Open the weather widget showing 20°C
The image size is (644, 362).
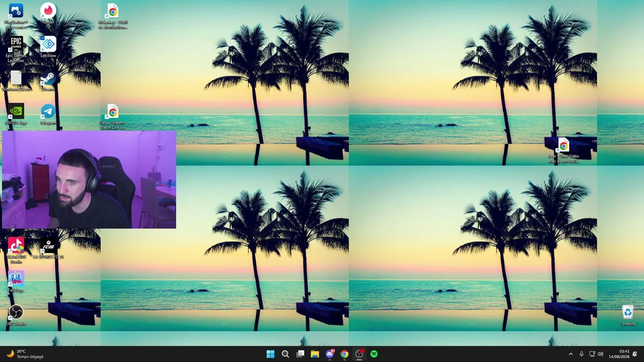pos(25,354)
